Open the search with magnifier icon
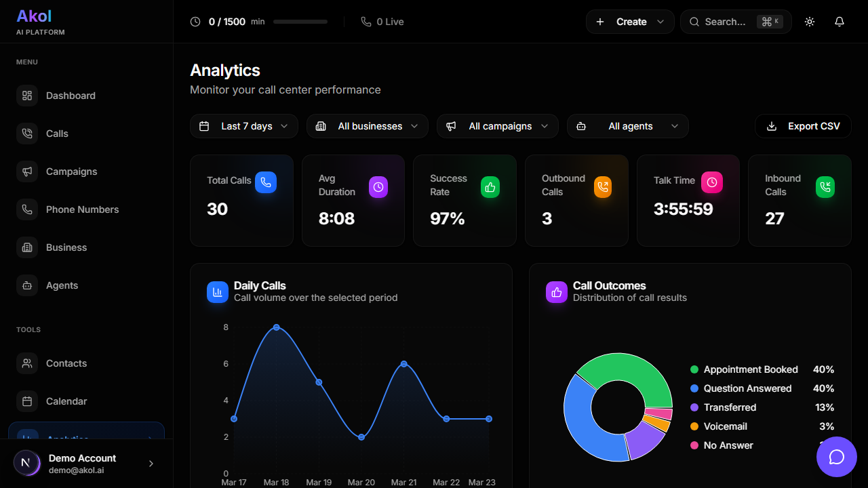 tap(694, 22)
